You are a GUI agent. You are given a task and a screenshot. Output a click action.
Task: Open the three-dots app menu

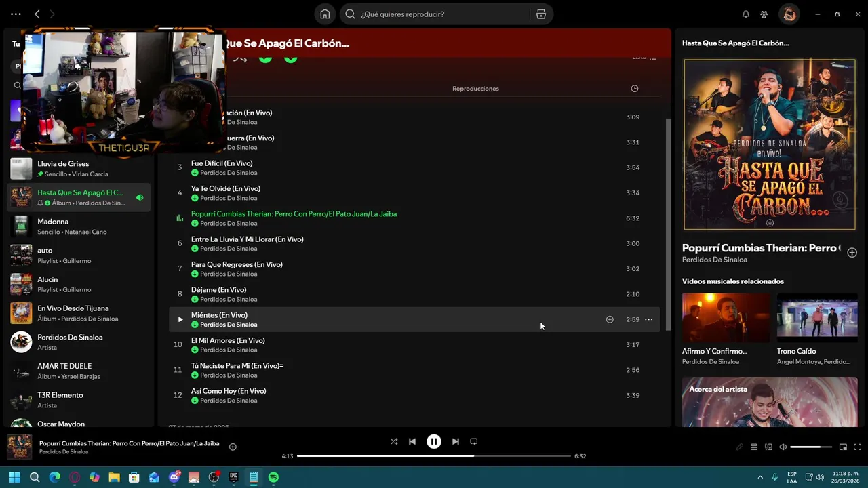coord(16,14)
